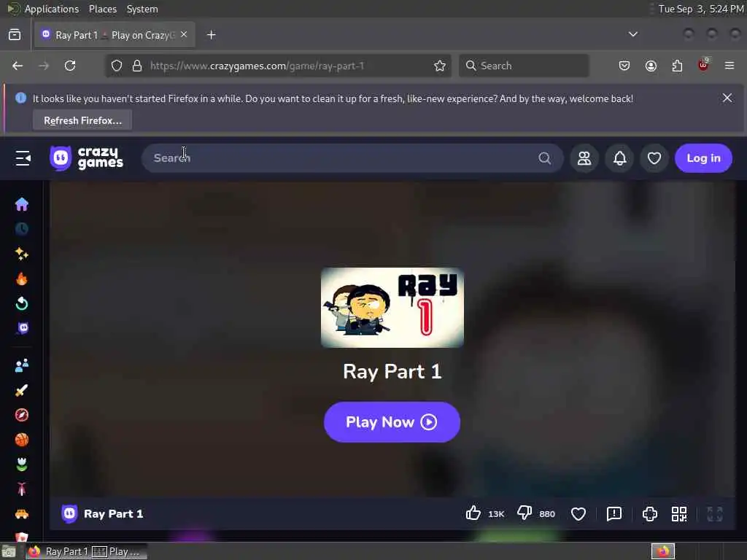Open Bike category icon in sidebar
747x560 pixels.
click(x=22, y=489)
